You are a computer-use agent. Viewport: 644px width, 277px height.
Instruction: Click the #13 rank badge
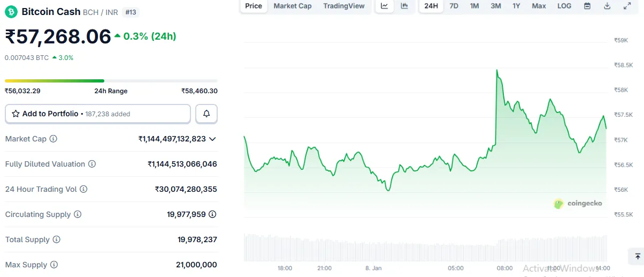pos(131,12)
